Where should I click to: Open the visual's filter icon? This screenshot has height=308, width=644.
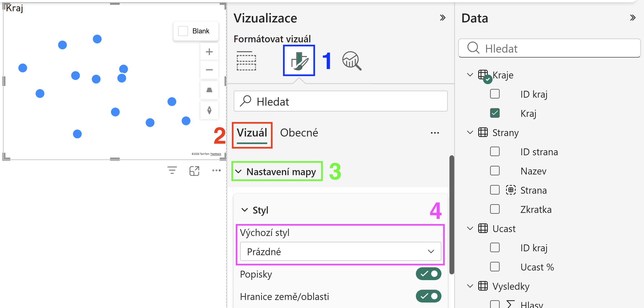(x=172, y=171)
